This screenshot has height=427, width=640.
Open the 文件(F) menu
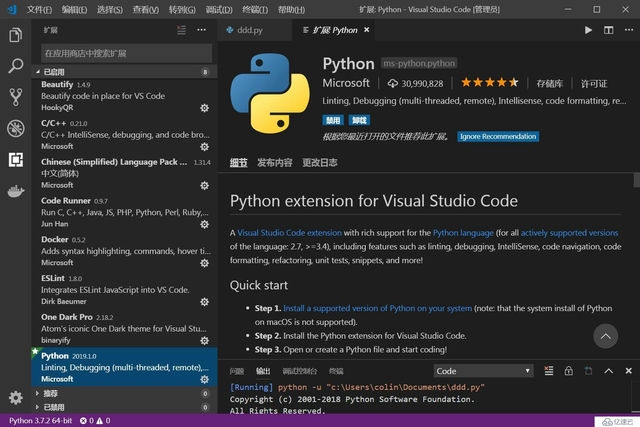coord(39,9)
